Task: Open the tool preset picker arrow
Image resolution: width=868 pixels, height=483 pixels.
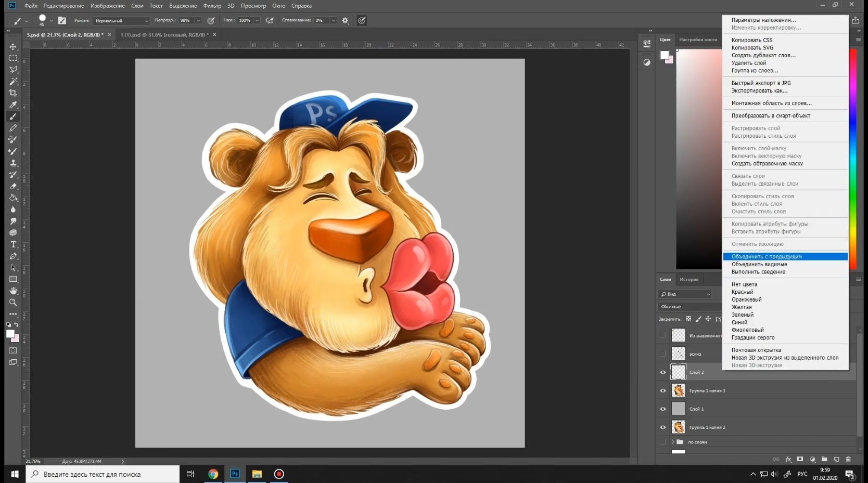Action: point(26,21)
